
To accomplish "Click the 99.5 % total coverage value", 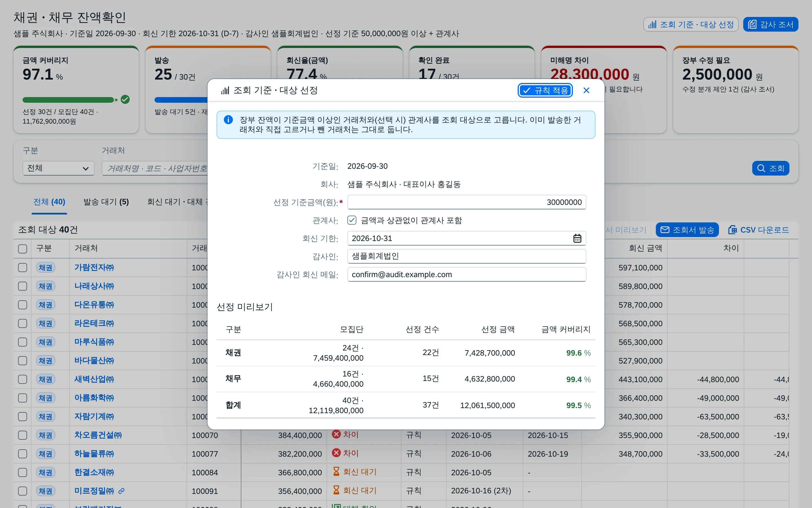I will (579, 406).
